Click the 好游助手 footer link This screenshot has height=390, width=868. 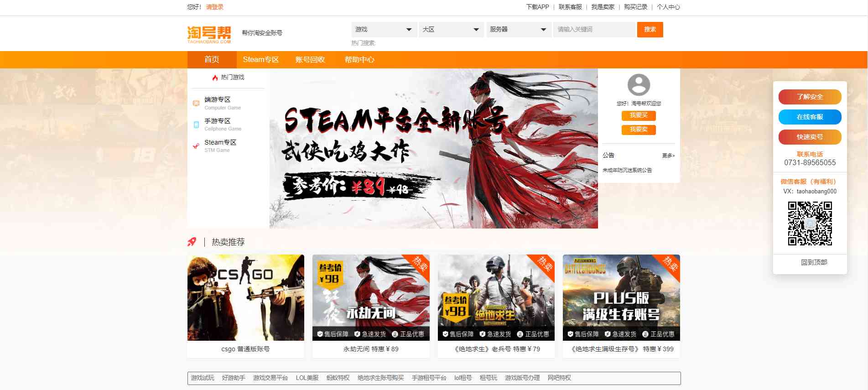pos(234,378)
